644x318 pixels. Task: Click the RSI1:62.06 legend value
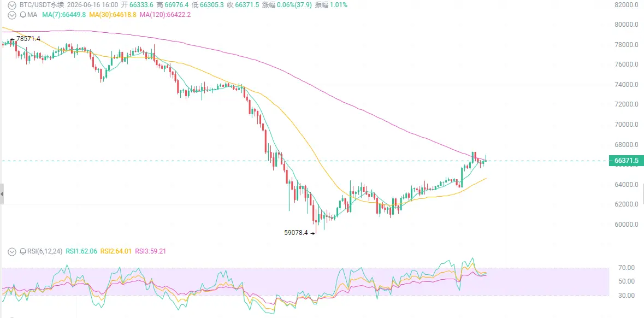coord(80,251)
